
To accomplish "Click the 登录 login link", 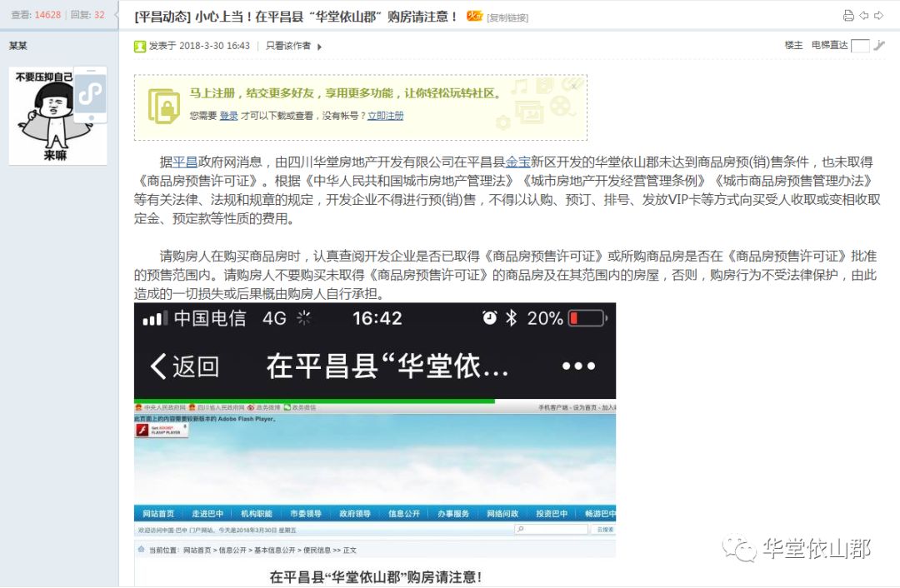I will click(228, 116).
